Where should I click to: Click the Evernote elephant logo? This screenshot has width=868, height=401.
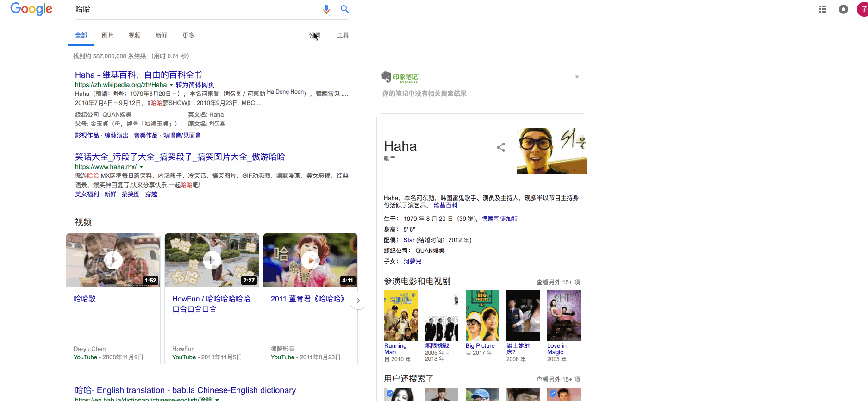pos(386,77)
